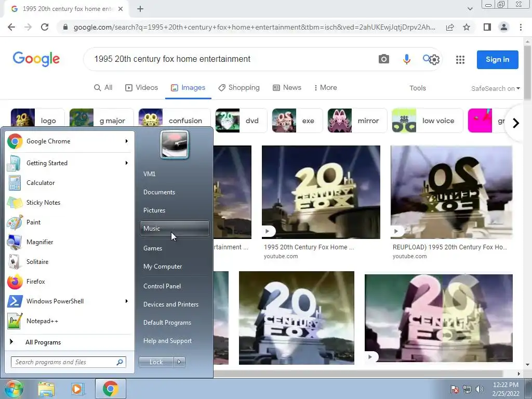Viewport: 532px width, 399px height.
Task: Open Sticky Notes from Start menu
Action: point(70,203)
